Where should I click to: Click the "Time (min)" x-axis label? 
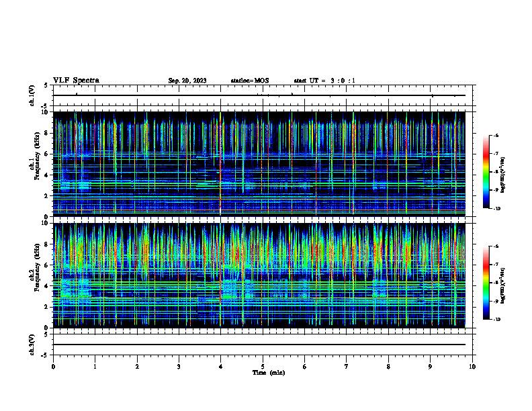point(269,373)
